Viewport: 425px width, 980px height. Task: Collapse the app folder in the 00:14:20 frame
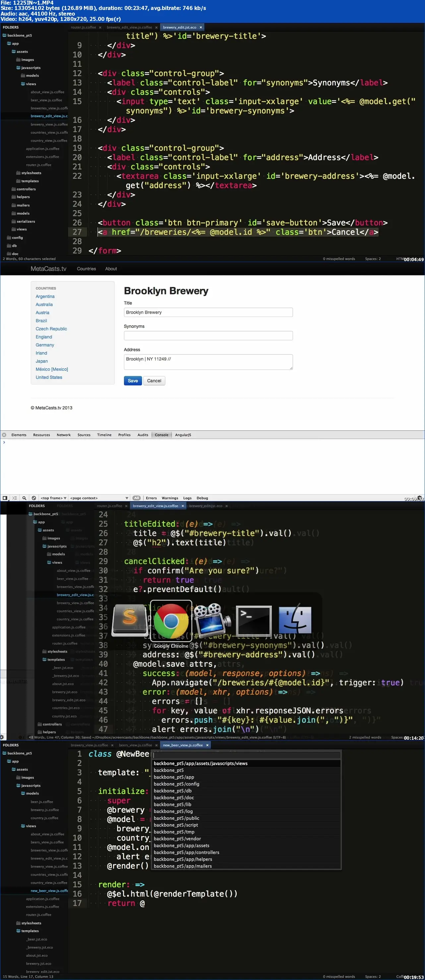click(x=35, y=522)
